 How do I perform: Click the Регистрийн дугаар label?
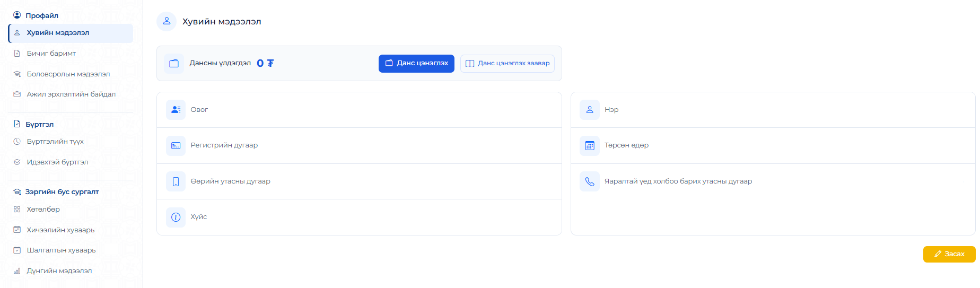point(224,145)
